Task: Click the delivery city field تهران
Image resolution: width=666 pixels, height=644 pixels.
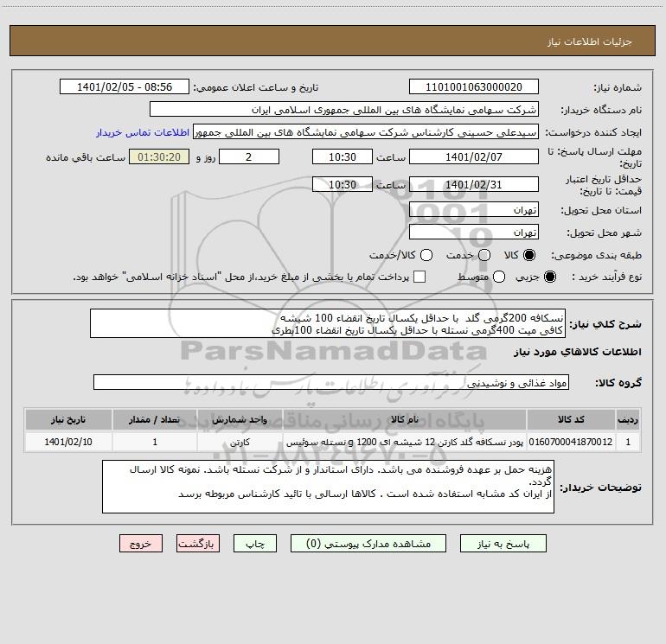Action: click(474, 232)
